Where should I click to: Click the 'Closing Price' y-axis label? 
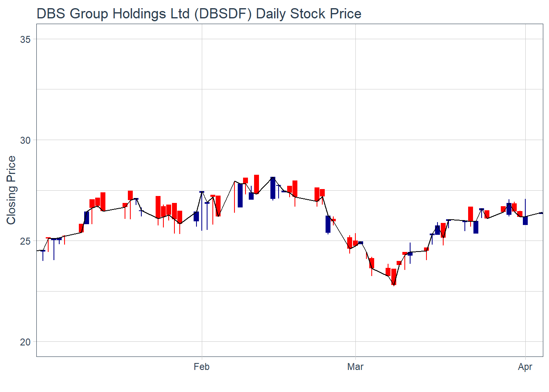pos(11,190)
